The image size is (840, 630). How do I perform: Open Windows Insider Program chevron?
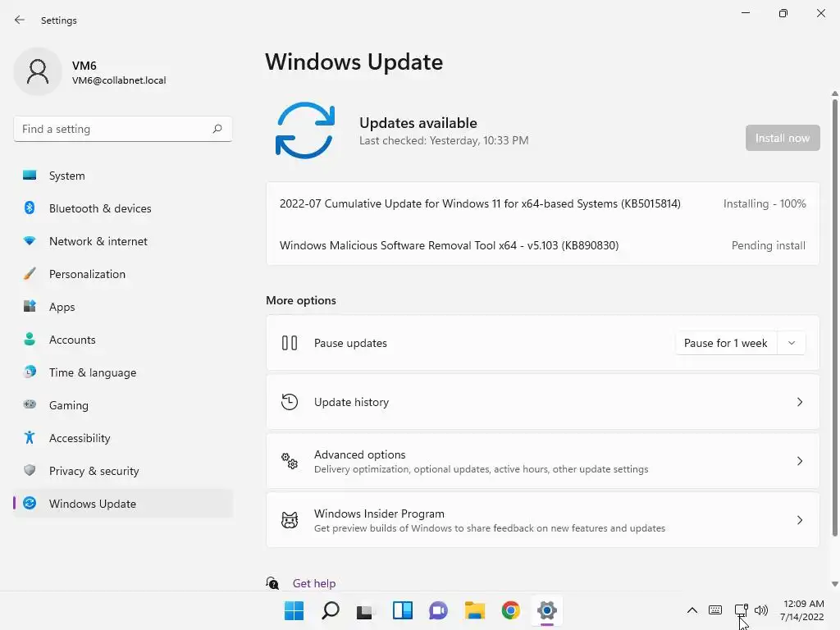[x=799, y=519]
